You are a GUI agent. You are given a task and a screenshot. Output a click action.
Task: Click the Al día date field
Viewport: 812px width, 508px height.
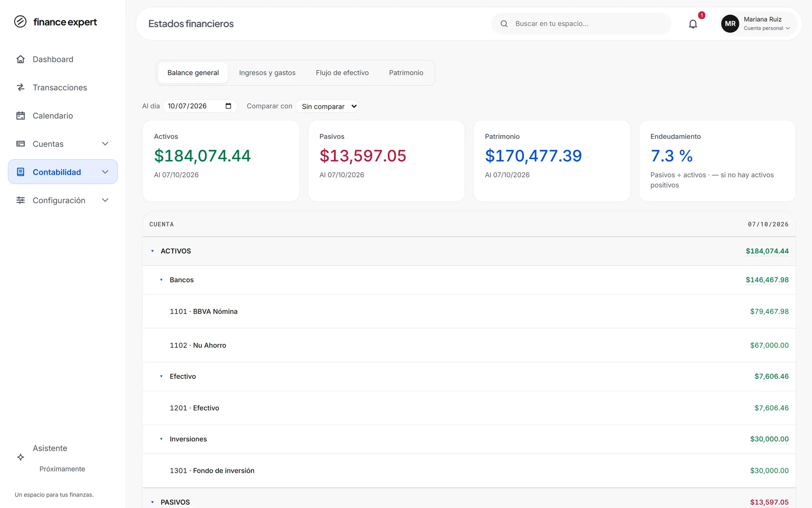pos(200,106)
